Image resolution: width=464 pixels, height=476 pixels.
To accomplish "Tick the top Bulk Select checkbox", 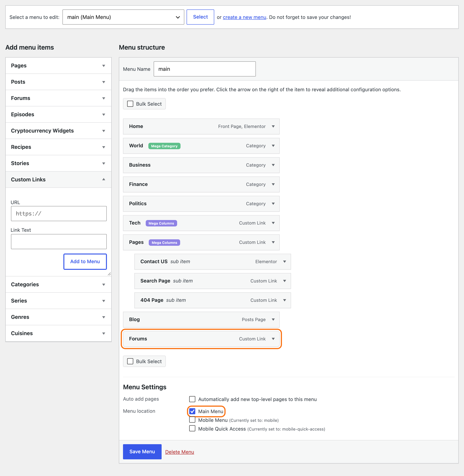I will [130, 104].
